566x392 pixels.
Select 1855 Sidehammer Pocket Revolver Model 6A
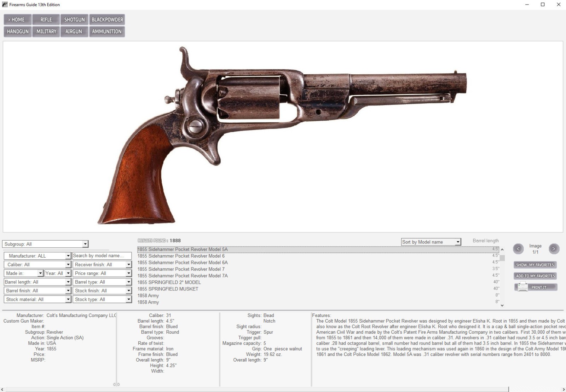(318, 263)
